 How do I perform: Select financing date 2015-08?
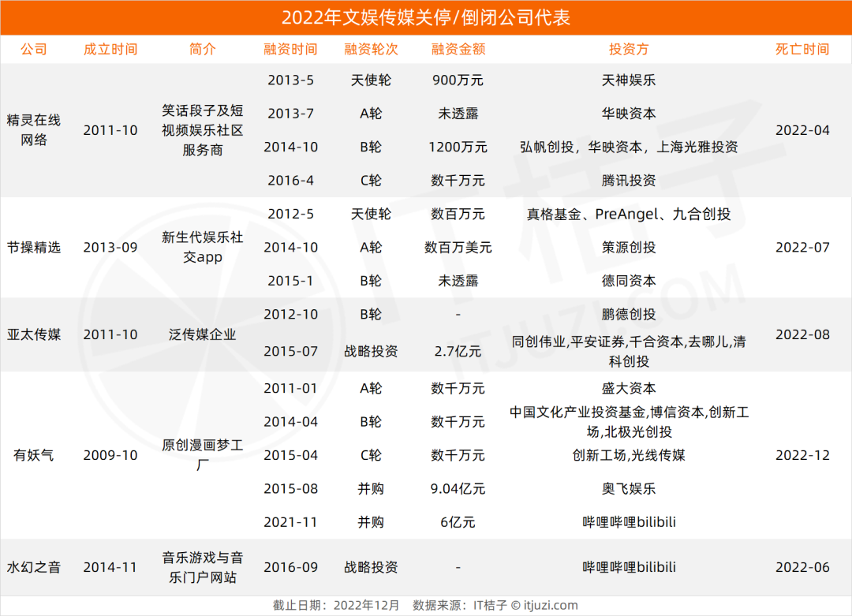(290, 489)
